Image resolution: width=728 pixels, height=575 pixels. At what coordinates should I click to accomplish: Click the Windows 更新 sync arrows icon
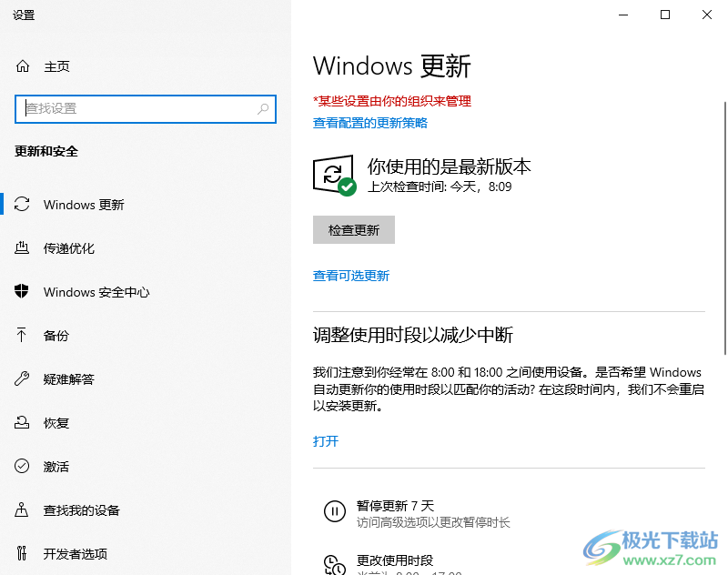tap(22, 204)
